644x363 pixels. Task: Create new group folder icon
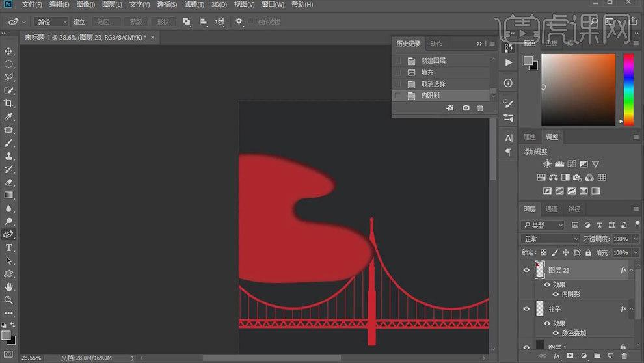click(597, 356)
